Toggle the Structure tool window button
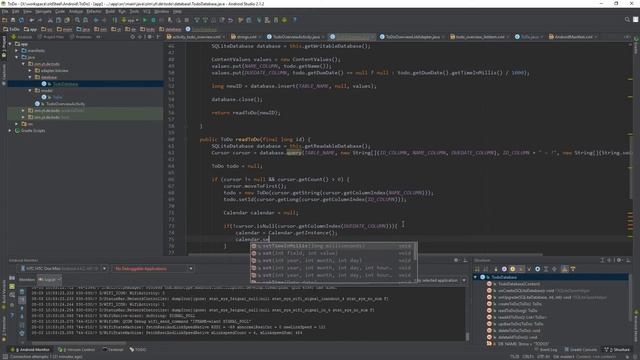The height and width of the screenshot is (360, 640). tap(618, 350)
